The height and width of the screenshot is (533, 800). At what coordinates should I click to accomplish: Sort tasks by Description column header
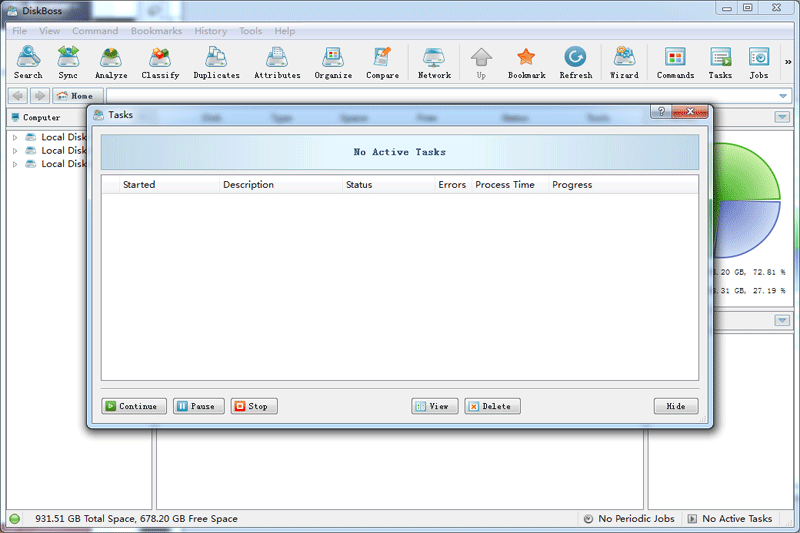pyautogui.click(x=249, y=185)
